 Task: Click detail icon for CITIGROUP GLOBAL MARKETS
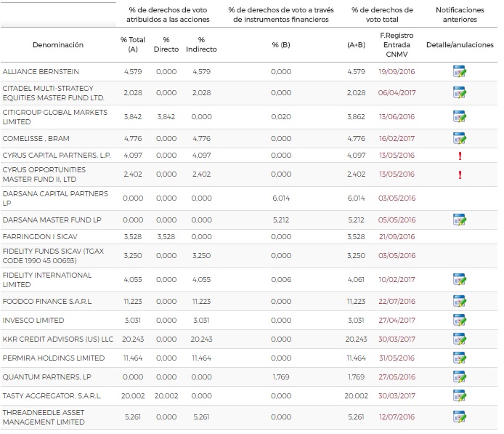click(459, 116)
